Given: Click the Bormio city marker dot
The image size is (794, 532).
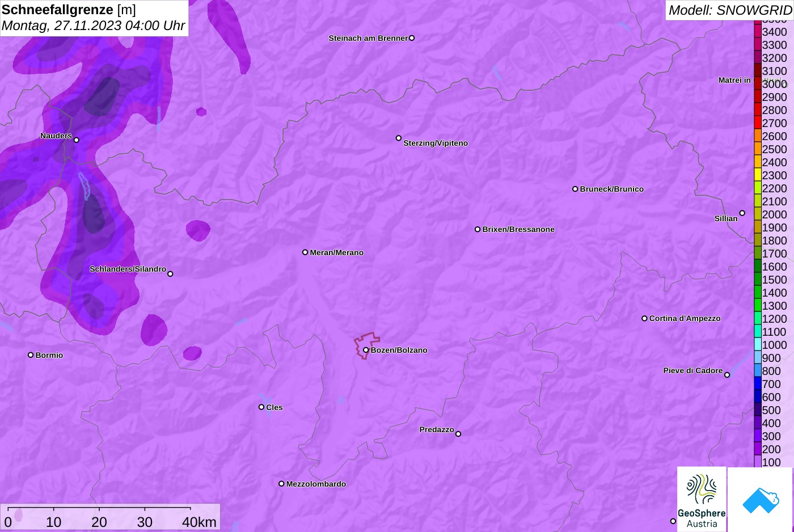Looking at the screenshot, I should [x=31, y=355].
